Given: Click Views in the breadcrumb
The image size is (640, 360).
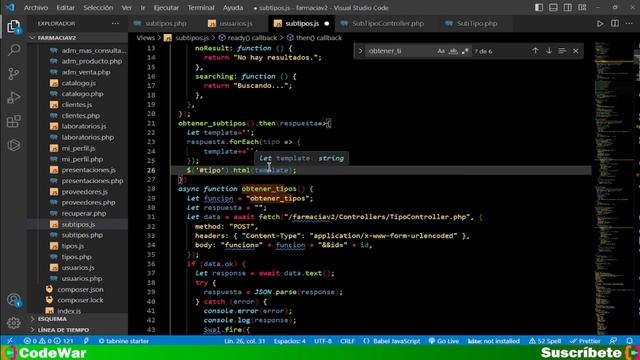Looking at the screenshot, I should (145, 38).
